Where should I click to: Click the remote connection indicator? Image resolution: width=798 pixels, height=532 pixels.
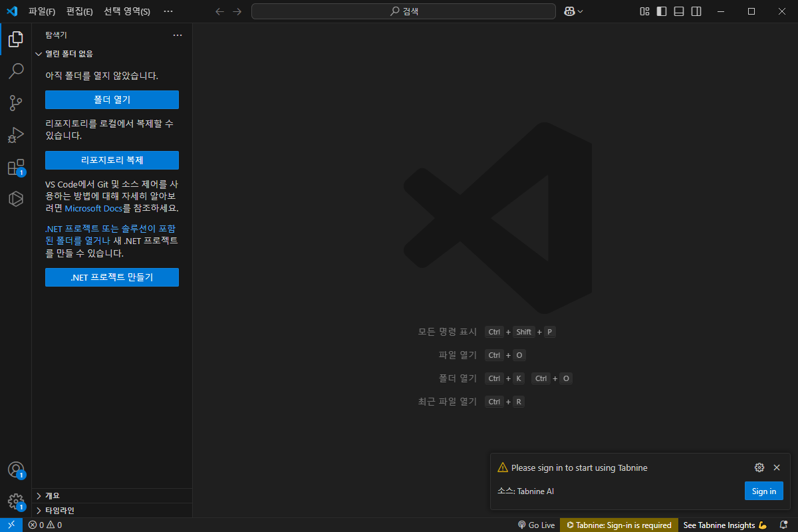point(10,525)
